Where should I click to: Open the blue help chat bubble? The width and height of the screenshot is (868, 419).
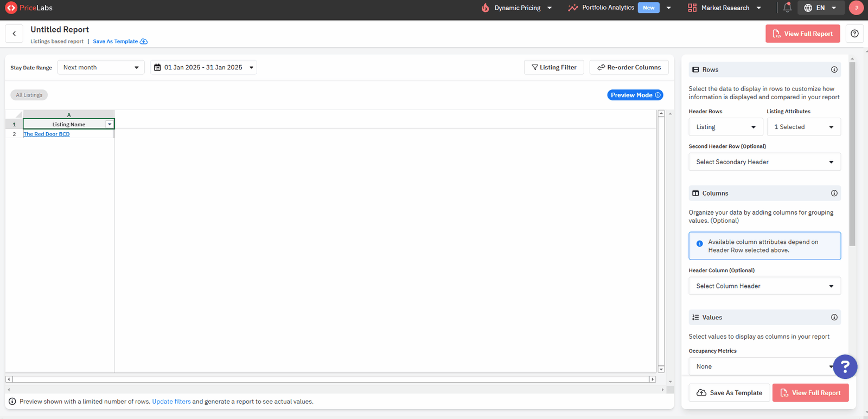point(845,367)
